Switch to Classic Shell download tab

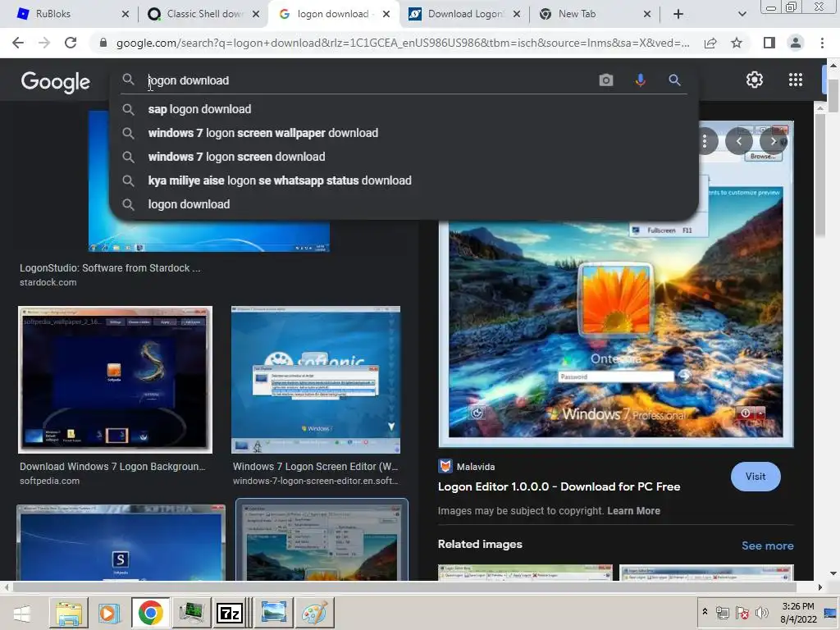(x=203, y=14)
